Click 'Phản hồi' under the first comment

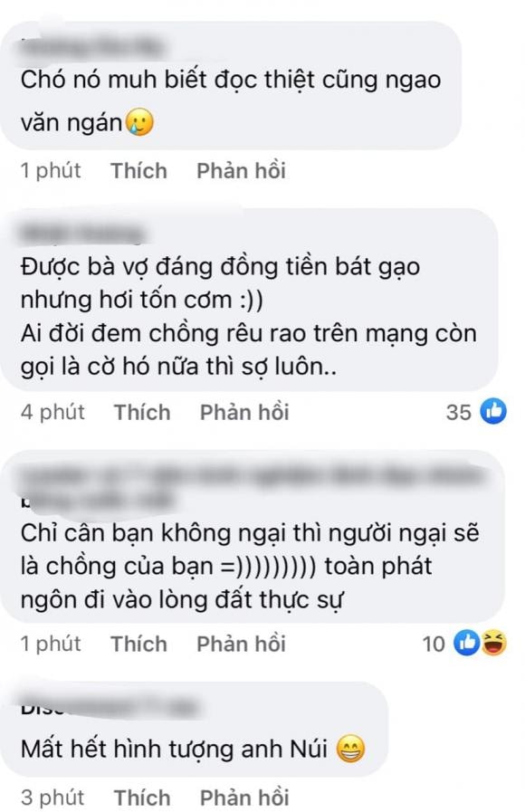pos(241,171)
